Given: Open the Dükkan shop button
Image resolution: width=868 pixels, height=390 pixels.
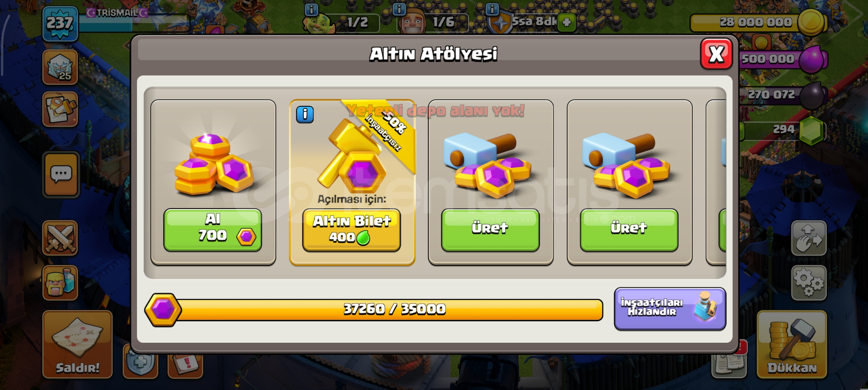Looking at the screenshot, I should pos(792,344).
